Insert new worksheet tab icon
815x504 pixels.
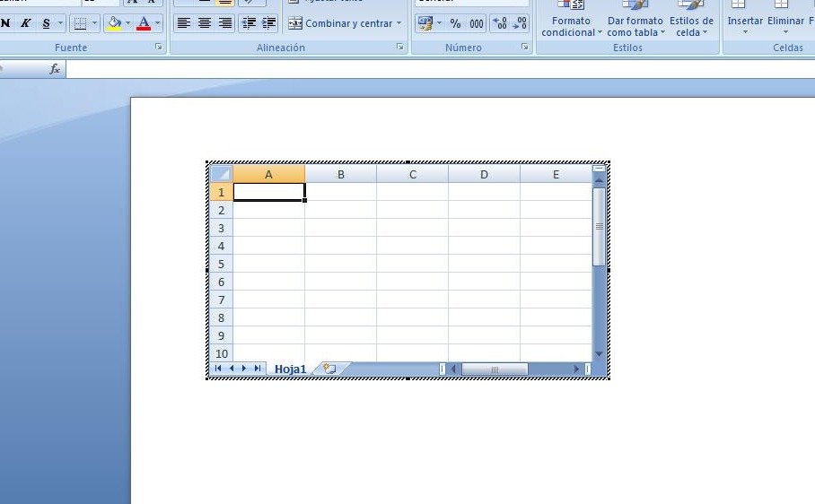point(329,369)
